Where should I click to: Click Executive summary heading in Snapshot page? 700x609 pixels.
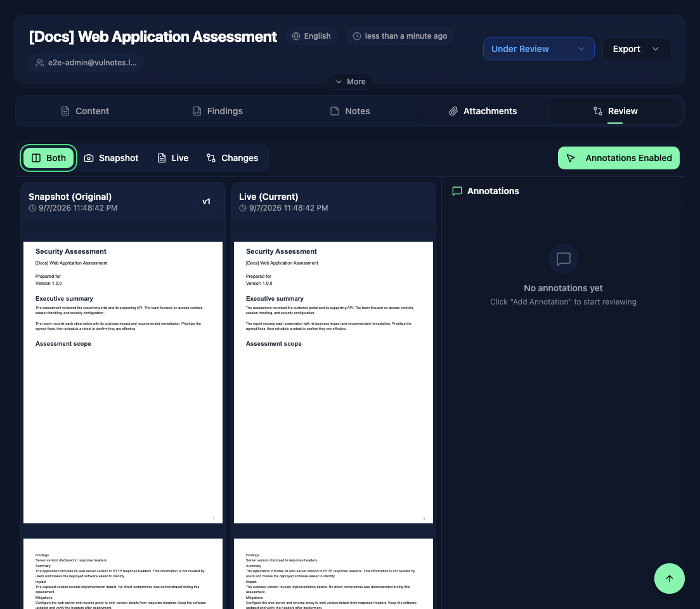pos(64,298)
